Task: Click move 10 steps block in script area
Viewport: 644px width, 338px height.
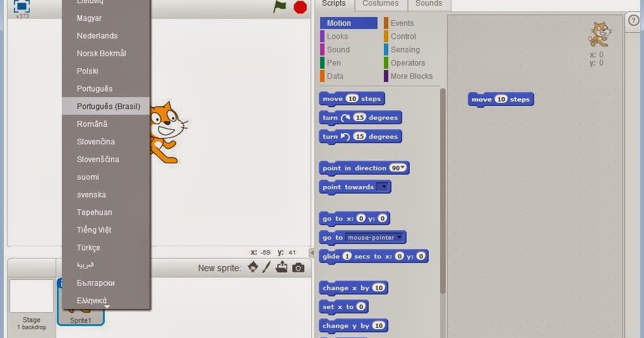Action: pyautogui.click(x=501, y=99)
